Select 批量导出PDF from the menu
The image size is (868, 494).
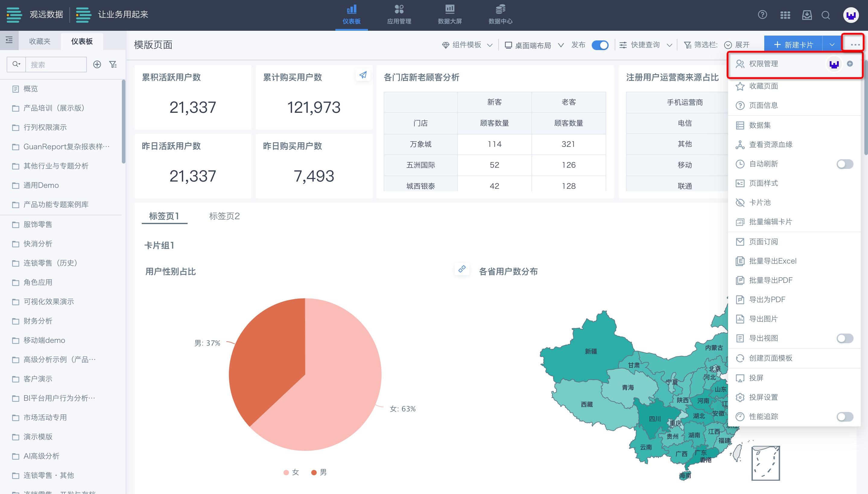pos(794,280)
